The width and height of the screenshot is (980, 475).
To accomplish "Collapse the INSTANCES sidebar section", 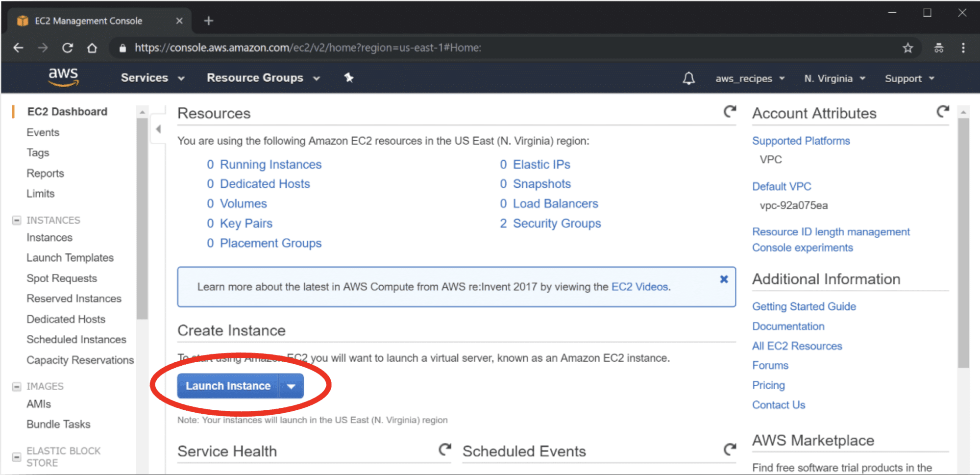I will pyautogui.click(x=17, y=220).
